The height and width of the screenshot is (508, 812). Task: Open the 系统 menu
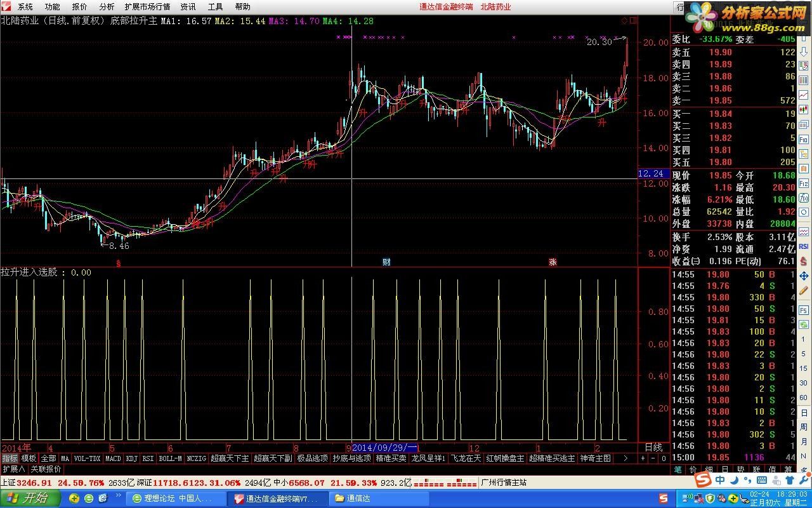coord(25,7)
